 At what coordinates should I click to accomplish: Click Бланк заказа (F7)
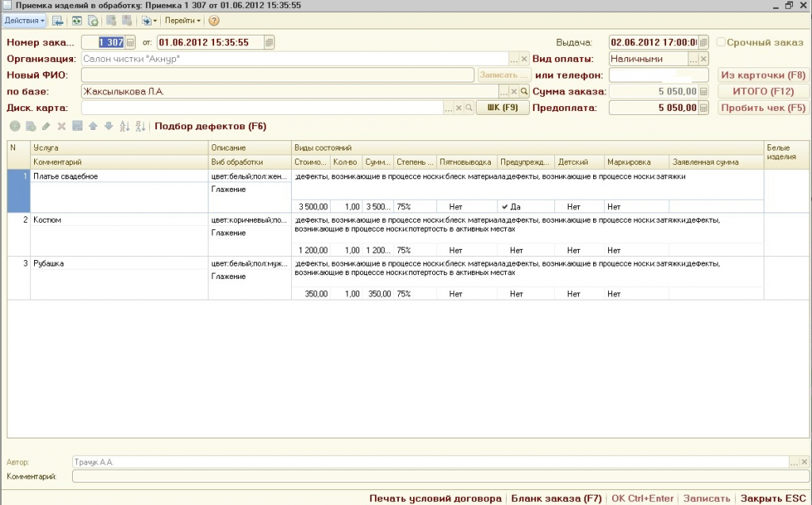[x=556, y=499]
